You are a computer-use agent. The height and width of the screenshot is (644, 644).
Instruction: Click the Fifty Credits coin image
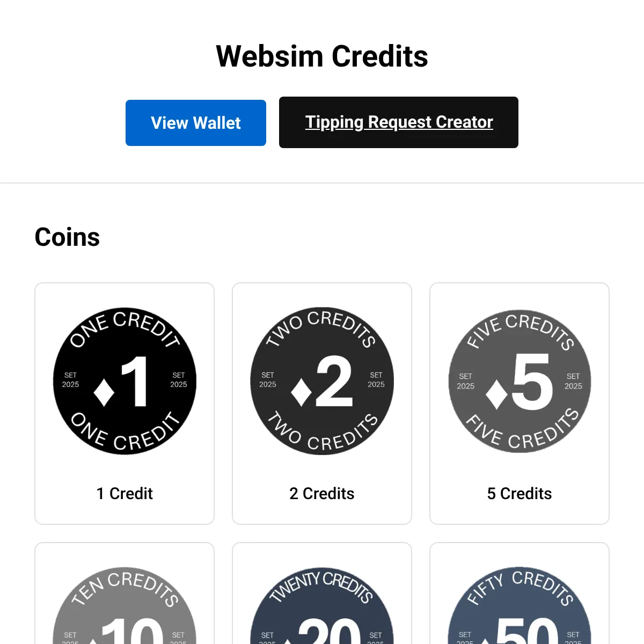[519, 617]
